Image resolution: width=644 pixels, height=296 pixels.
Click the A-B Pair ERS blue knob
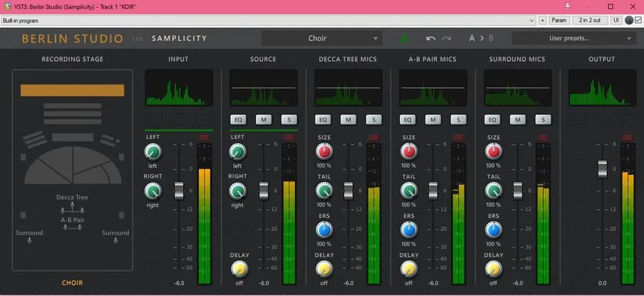point(409,230)
